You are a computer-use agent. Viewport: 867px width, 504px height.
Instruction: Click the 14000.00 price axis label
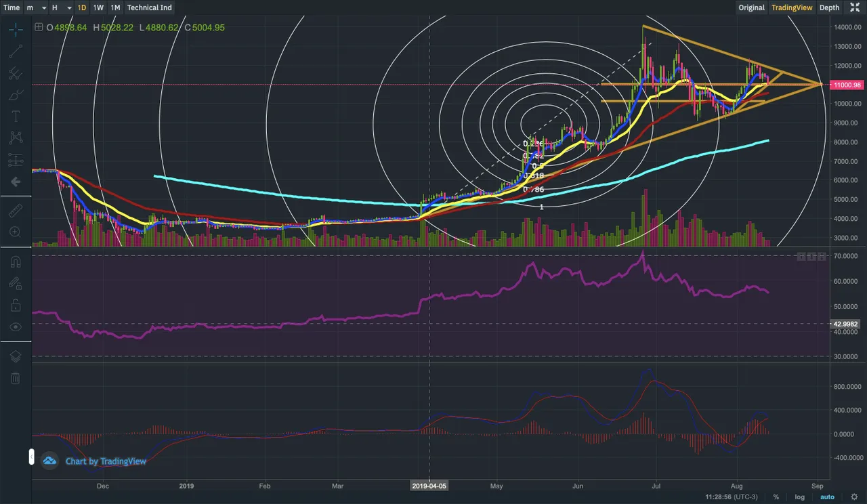847,28
